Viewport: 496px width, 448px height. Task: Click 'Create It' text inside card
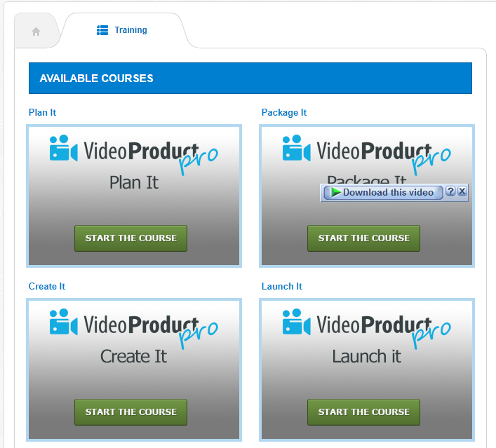pyautogui.click(x=133, y=356)
